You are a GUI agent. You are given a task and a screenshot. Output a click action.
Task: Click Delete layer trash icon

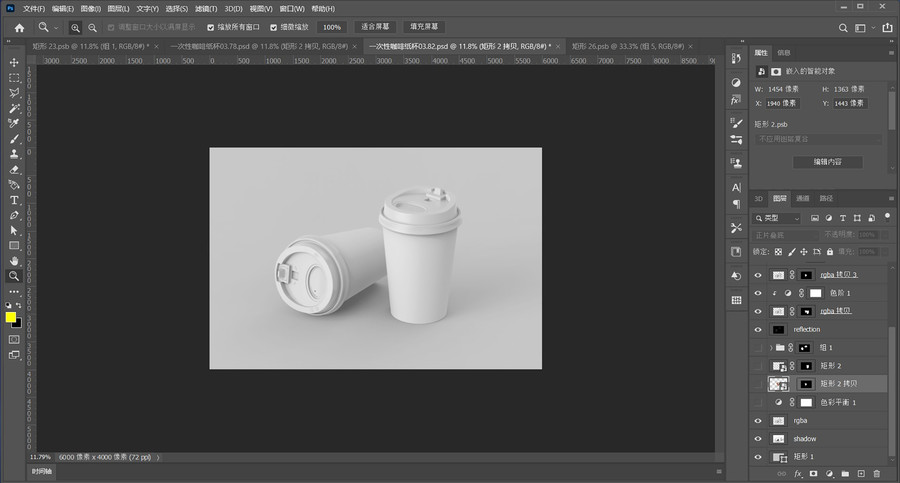click(876, 474)
